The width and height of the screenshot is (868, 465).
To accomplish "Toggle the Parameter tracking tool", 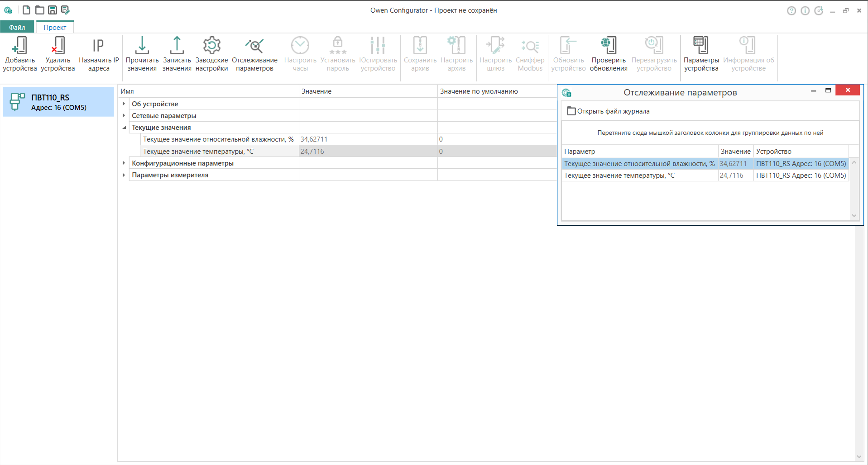I will point(254,46).
